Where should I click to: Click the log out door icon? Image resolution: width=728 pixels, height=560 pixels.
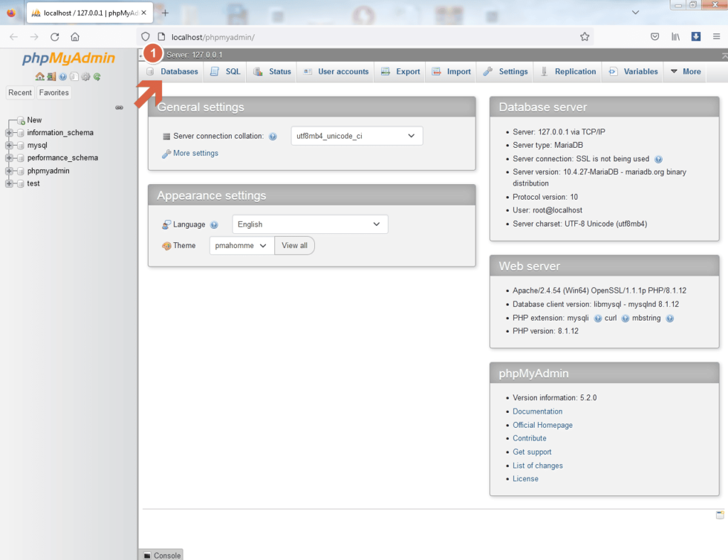(51, 77)
